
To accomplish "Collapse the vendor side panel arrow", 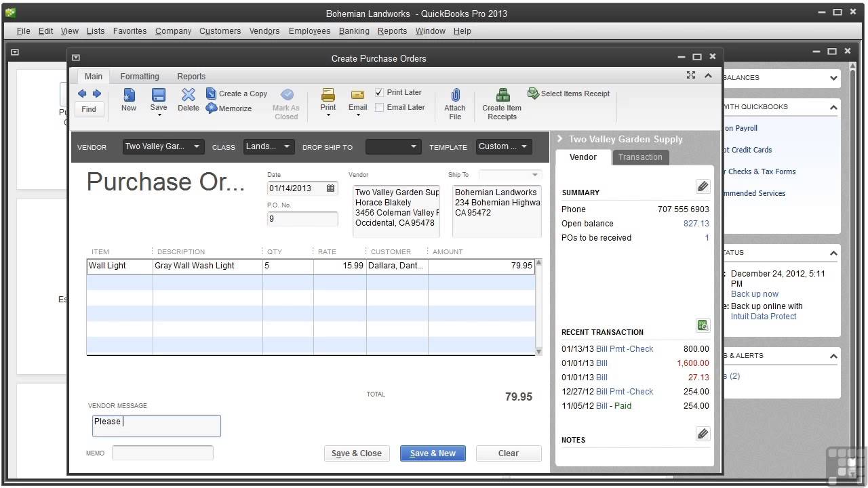I will (560, 139).
